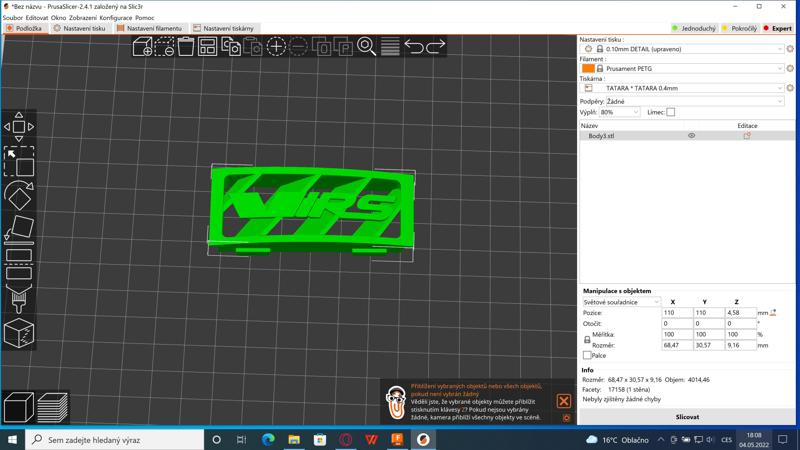Screen dimensions: 800x450
Task: Open the Konfigurace menu
Action: tap(116, 17)
